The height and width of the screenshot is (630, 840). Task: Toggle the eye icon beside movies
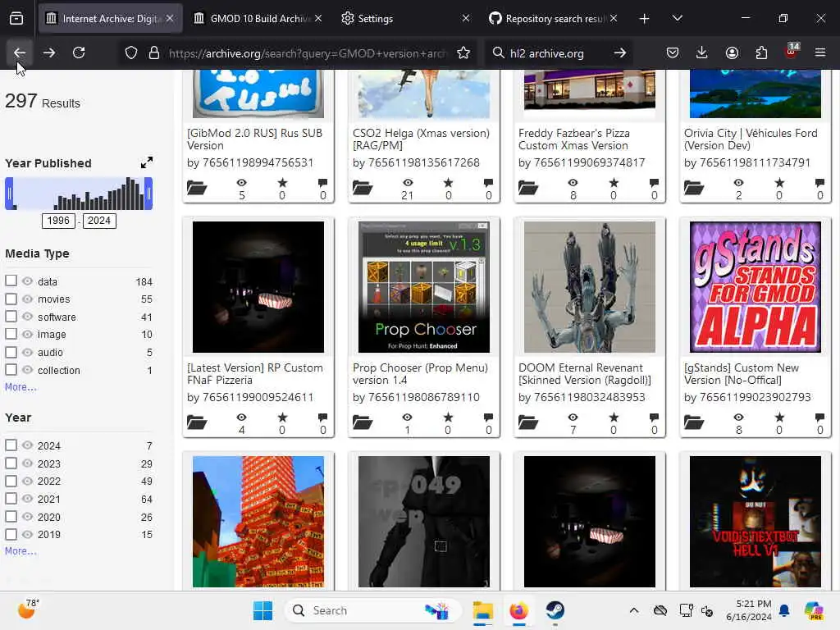click(x=27, y=299)
